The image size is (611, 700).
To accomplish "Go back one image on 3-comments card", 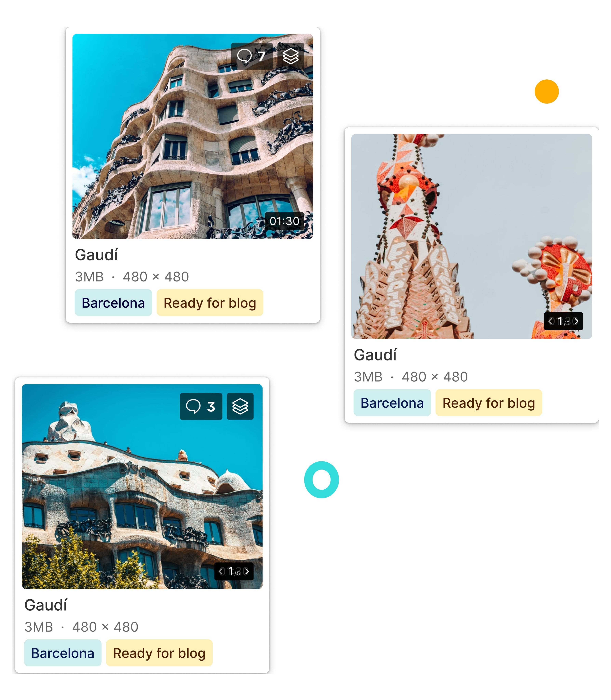I will pyautogui.click(x=221, y=571).
